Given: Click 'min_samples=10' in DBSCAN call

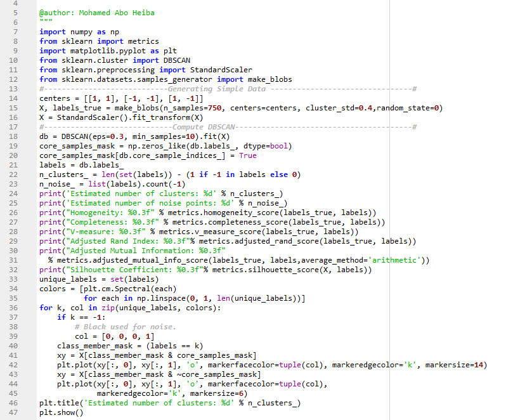Looking at the screenshot, I should [x=164, y=136].
